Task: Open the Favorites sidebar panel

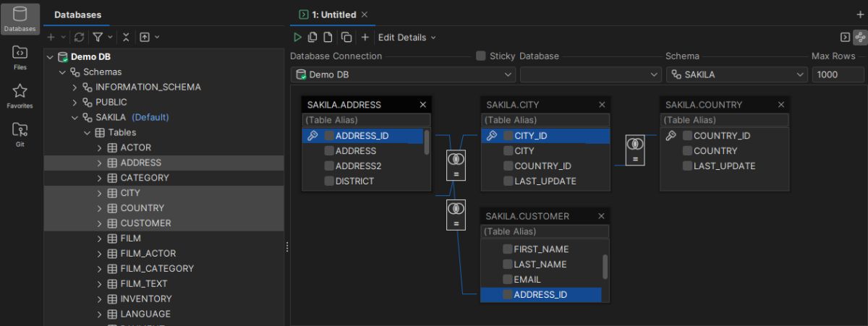Action: (x=20, y=95)
